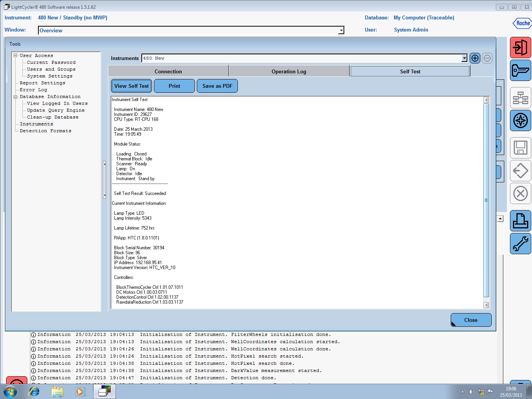Switch to the Connection tab

click(x=168, y=71)
